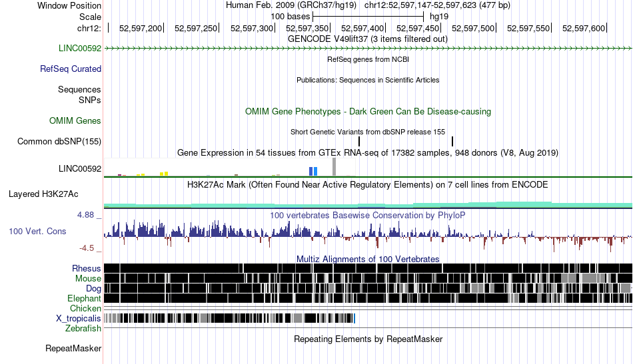Click the X_tropicalis alignment block bar
The height and width of the screenshot is (364, 633).
tap(229, 319)
